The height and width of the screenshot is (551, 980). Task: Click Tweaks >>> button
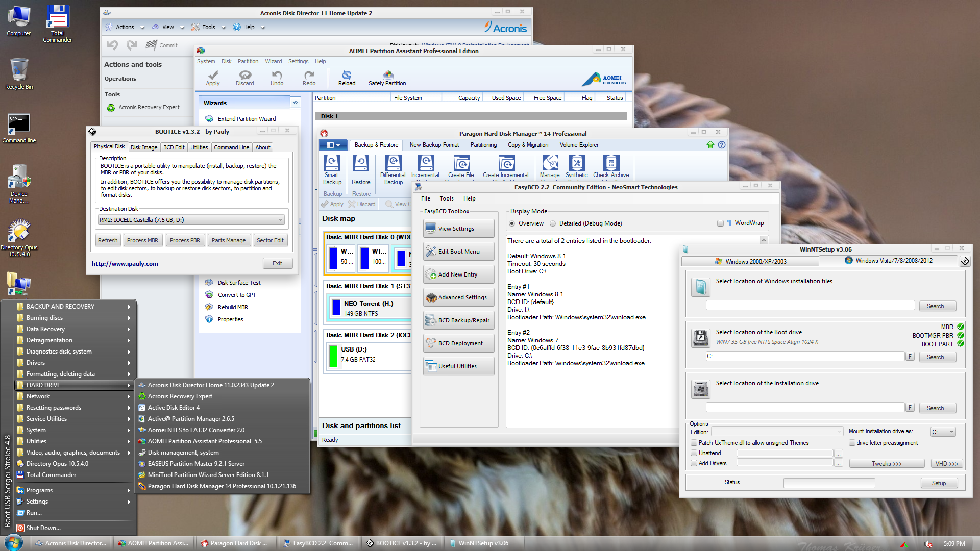[x=887, y=464]
